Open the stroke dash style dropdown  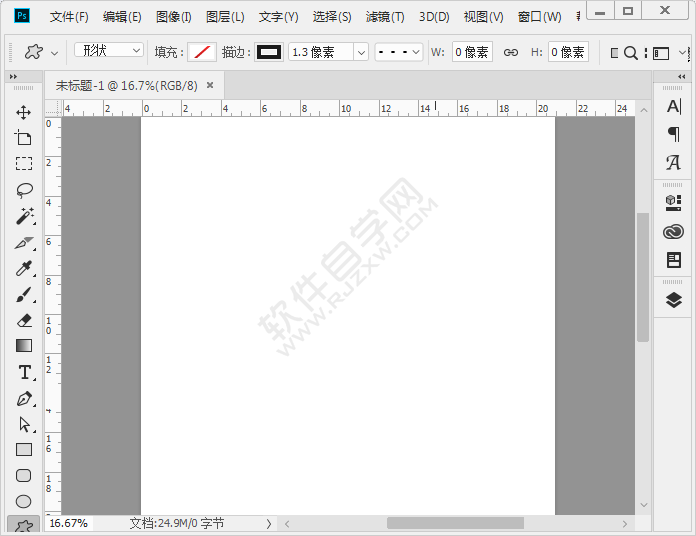click(x=398, y=52)
